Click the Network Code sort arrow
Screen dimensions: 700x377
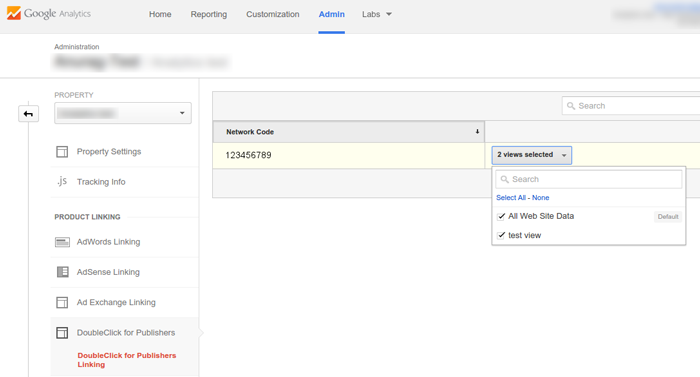click(477, 132)
